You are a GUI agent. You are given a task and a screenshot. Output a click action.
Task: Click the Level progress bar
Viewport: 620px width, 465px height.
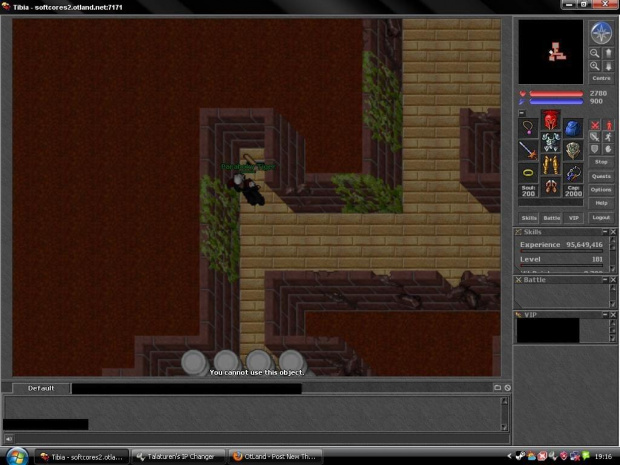[561, 266]
